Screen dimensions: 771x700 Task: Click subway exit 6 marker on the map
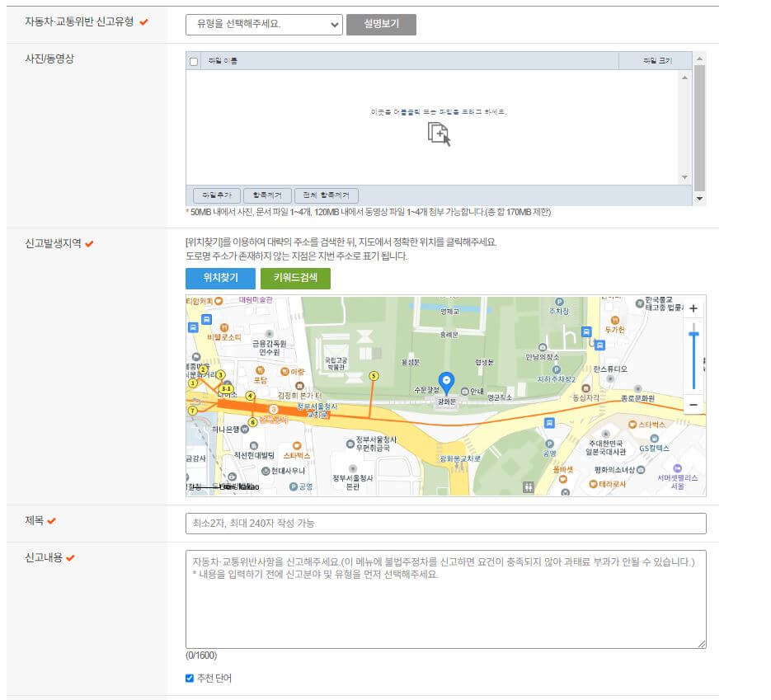[252, 422]
